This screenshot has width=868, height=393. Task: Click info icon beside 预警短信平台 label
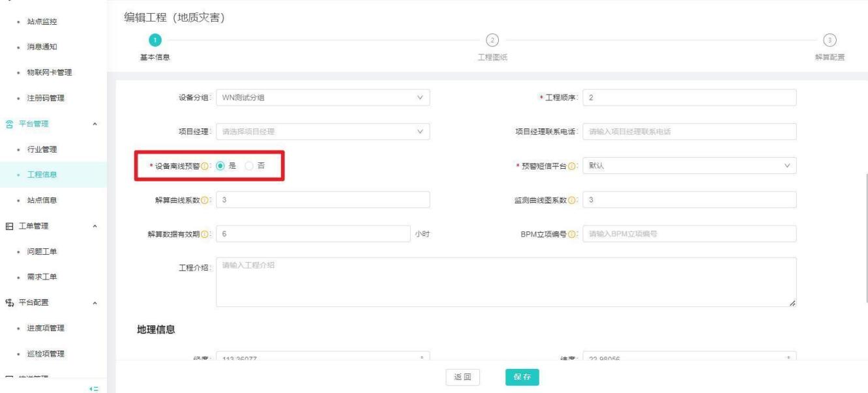pyautogui.click(x=571, y=166)
